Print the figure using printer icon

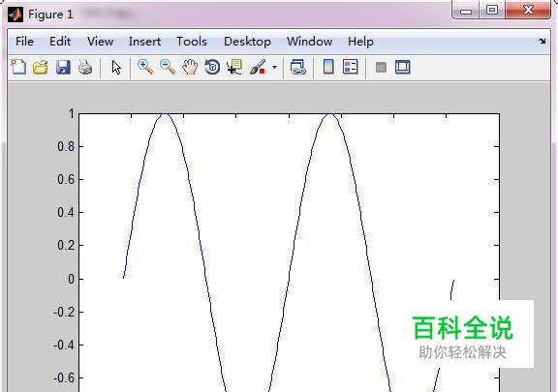click(x=85, y=67)
